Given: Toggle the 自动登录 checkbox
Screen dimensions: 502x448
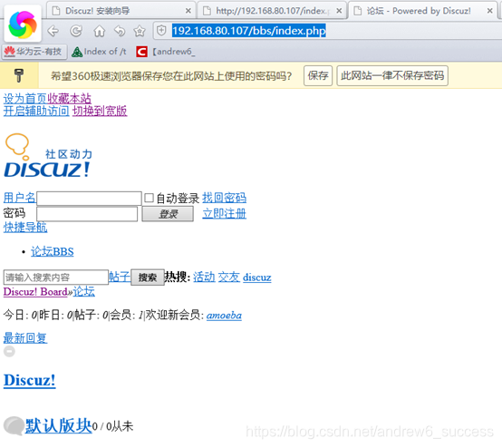Looking at the screenshot, I should coord(149,198).
